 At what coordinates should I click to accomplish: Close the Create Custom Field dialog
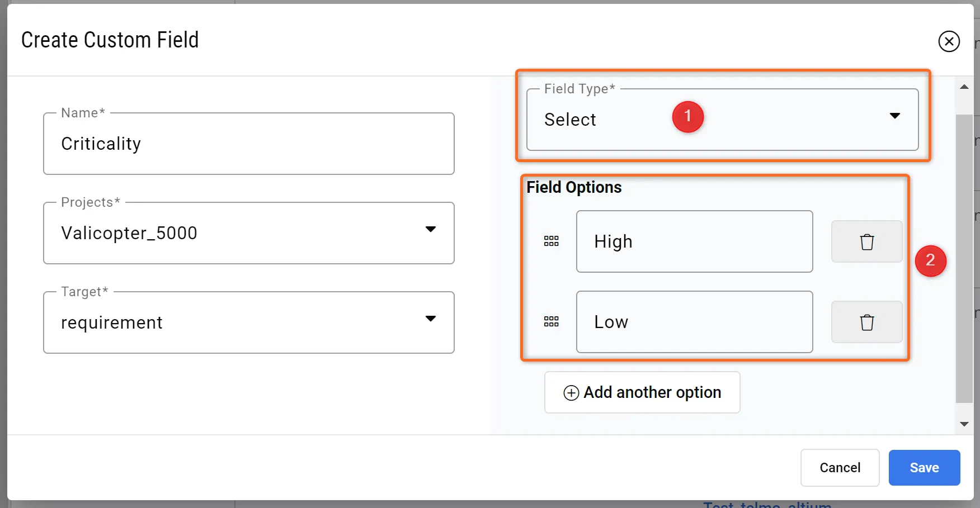[949, 41]
